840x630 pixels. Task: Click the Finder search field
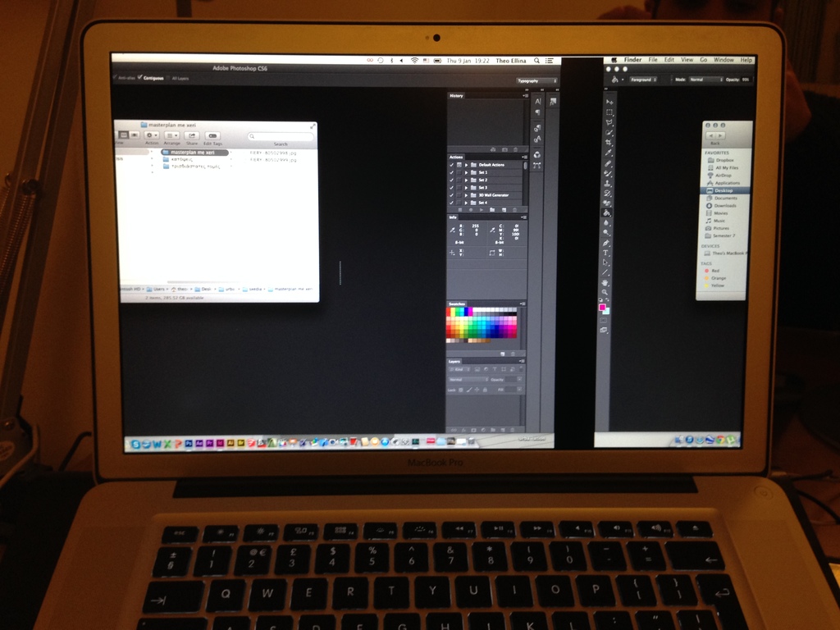point(281,136)
